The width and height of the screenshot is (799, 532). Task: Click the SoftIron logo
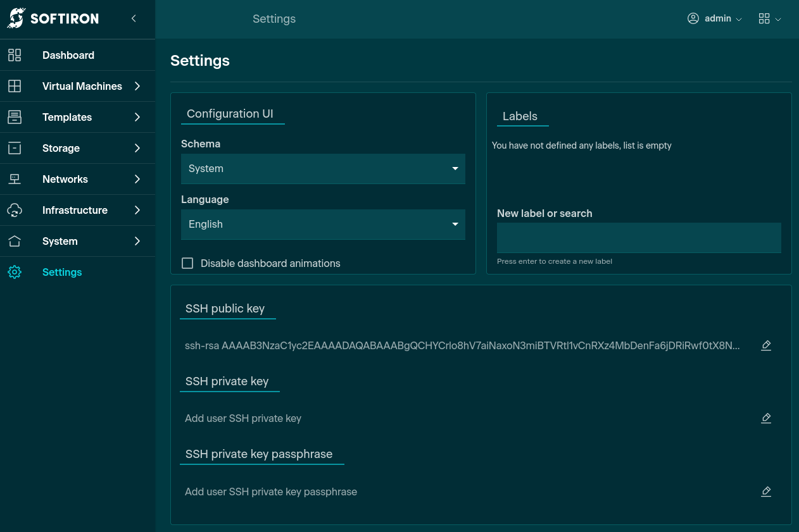(x=53, y=19)
